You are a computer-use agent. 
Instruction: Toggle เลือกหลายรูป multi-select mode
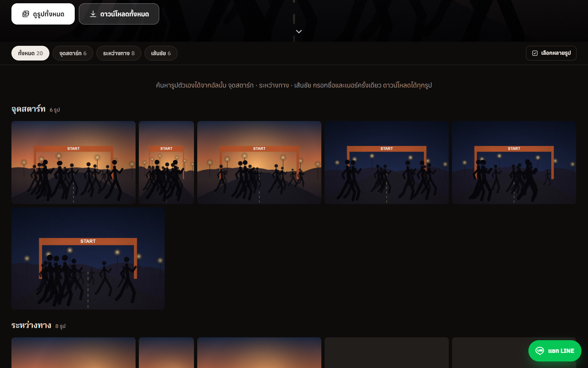coord(551,53)
